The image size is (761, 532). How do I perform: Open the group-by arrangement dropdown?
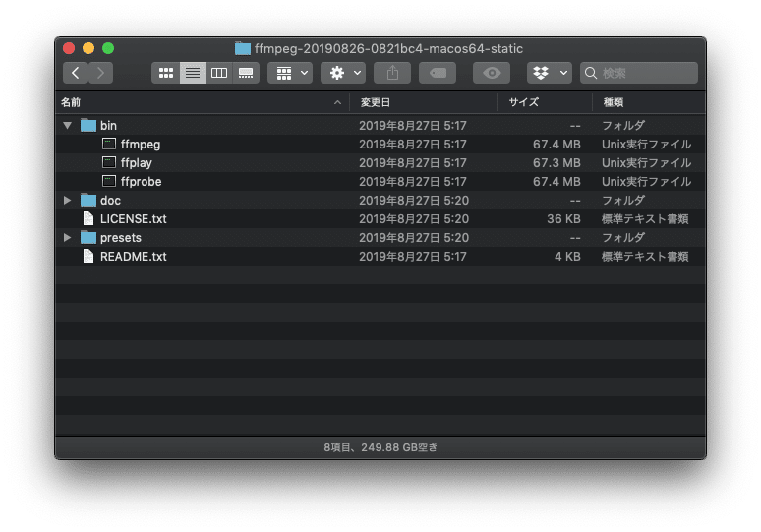(x=290, y=73)
